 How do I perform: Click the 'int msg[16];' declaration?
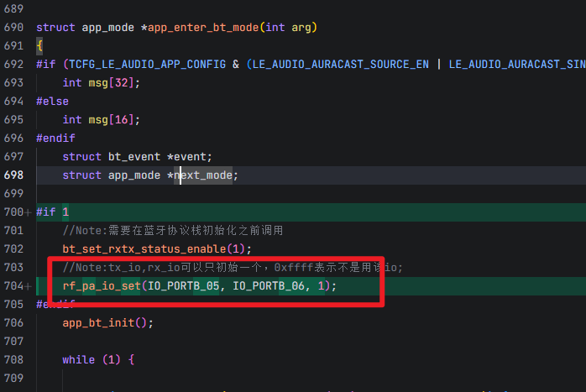102,120
